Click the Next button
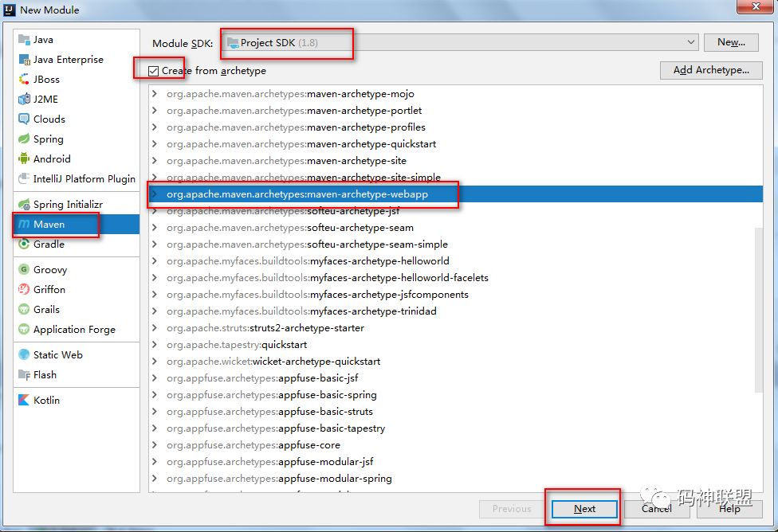The height and width of the screenshot is (532, 778). [584, 509]
